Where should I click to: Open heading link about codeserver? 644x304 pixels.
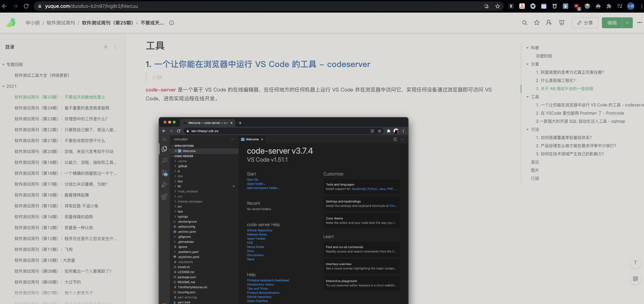262,64
